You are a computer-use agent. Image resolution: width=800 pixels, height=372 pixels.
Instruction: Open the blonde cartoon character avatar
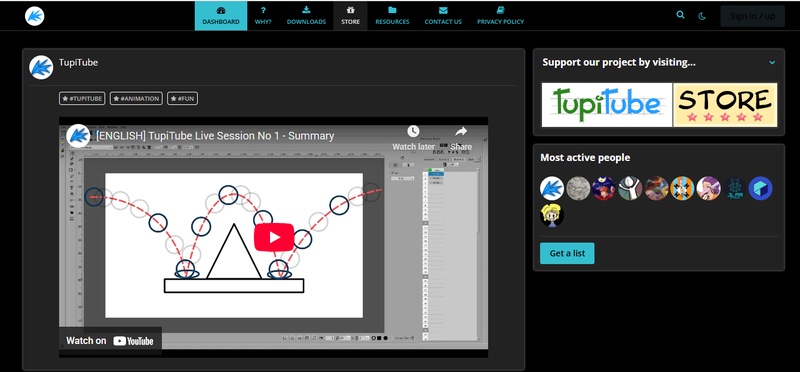point(552,215)
